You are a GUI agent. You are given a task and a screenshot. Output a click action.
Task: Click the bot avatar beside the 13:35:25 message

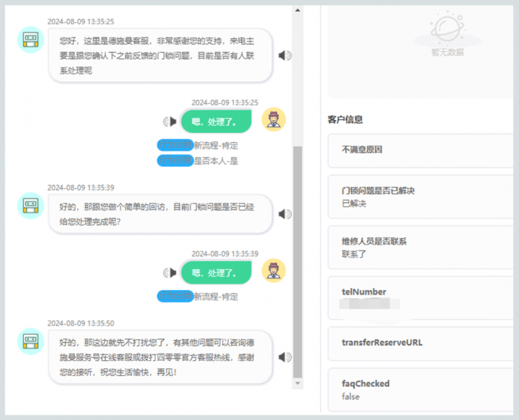point(30,40)
